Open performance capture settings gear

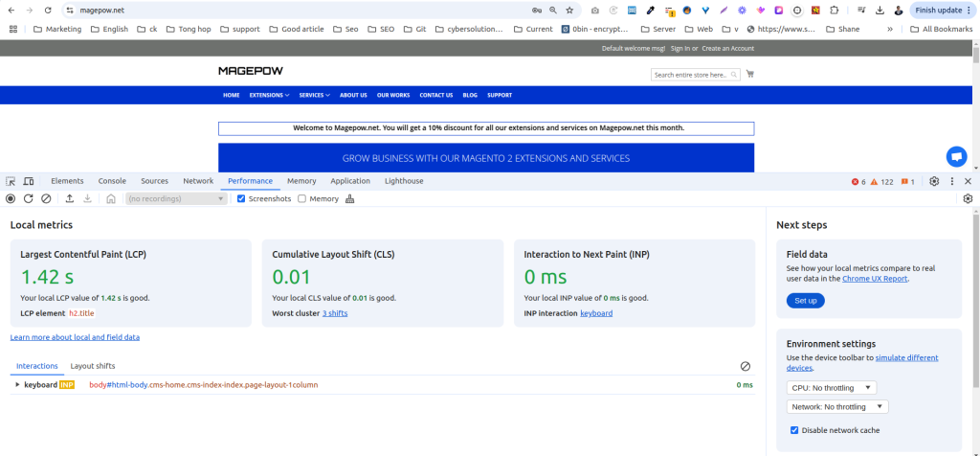click(x=968, y=198)
